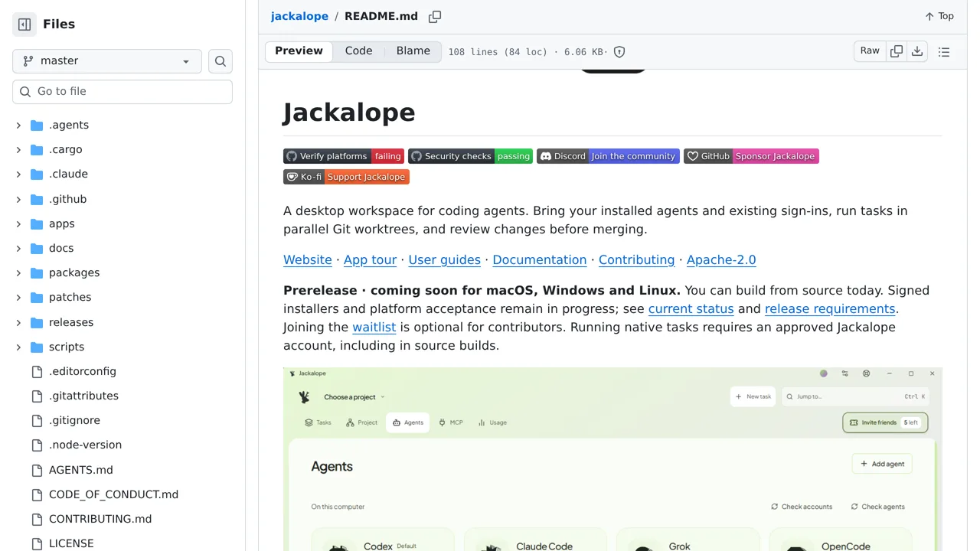Click the file icon beside AGENTS.md

pos(37,471)
